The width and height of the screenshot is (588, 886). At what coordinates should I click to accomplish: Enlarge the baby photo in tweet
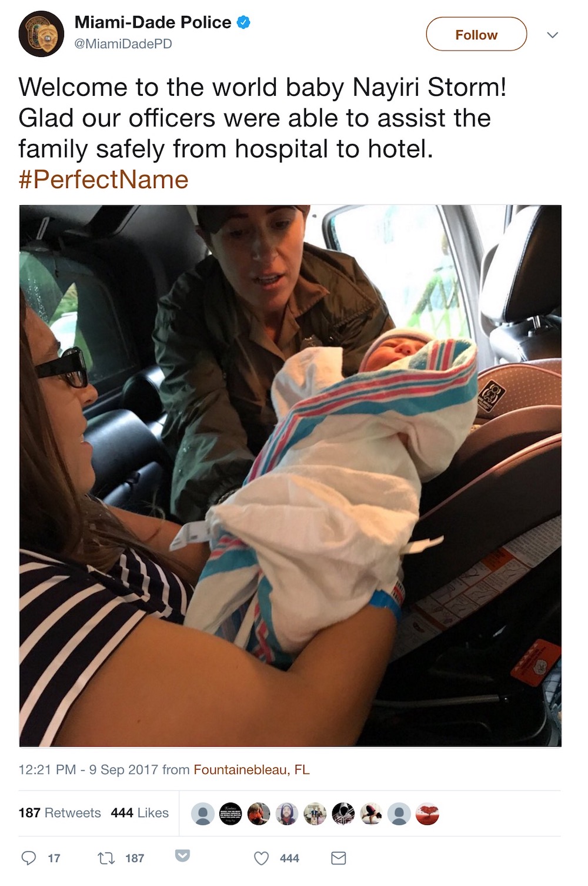pyautogui.click(x=290, y=476)
